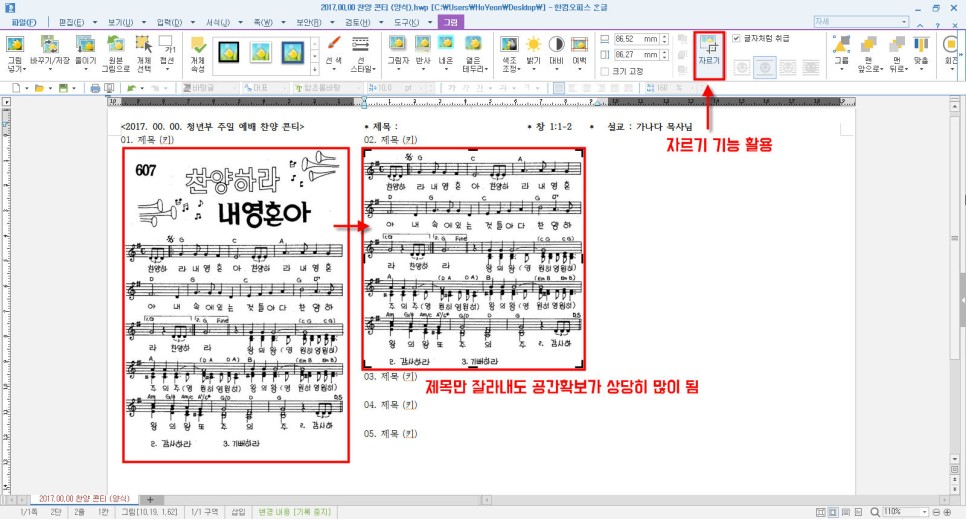Click the 줄이기 shrink picture icon
The height and width of the screenshot is (519, 966).
pos(86,44)
